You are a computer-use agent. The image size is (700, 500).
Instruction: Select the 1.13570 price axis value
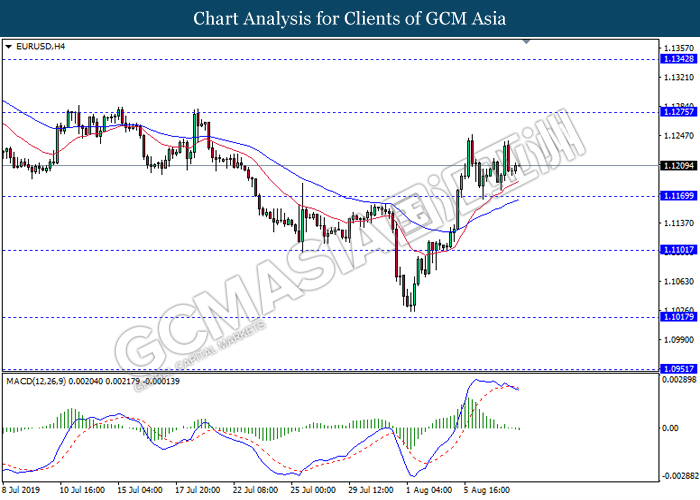click(x=679, y=48)
